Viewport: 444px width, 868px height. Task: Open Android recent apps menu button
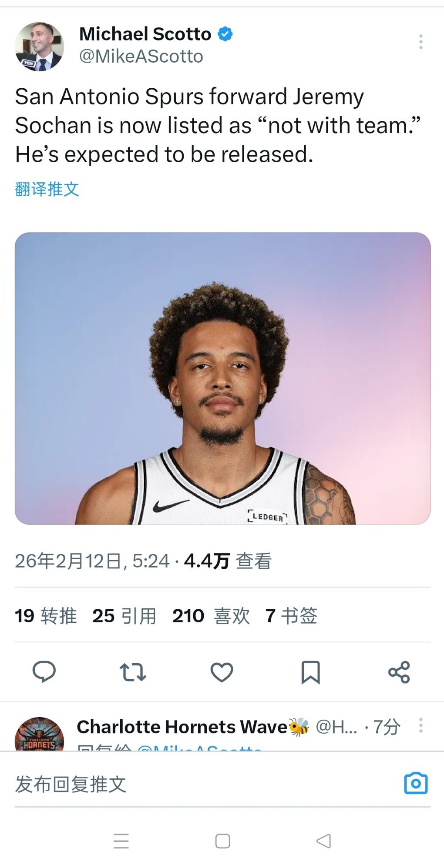(121, 841)
